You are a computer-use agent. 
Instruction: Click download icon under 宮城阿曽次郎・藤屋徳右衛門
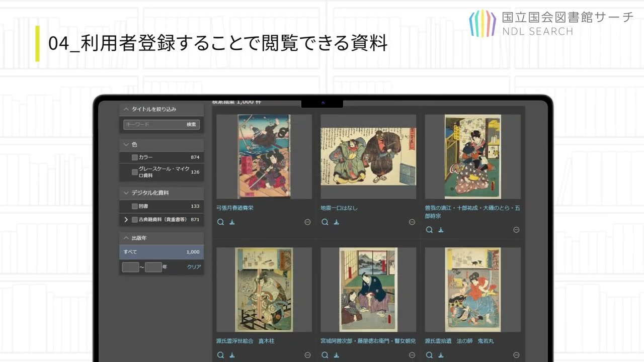(337, 355)
